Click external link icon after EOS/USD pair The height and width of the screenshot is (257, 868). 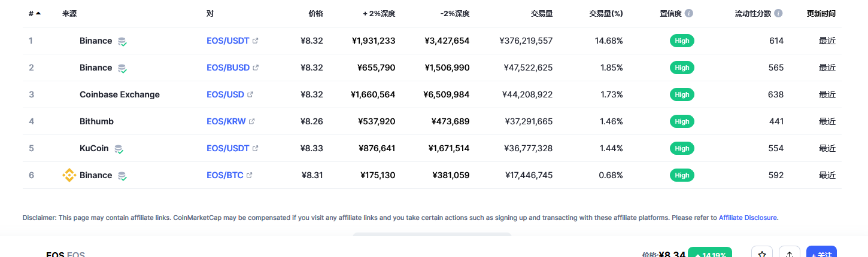[x=250, y=94]
